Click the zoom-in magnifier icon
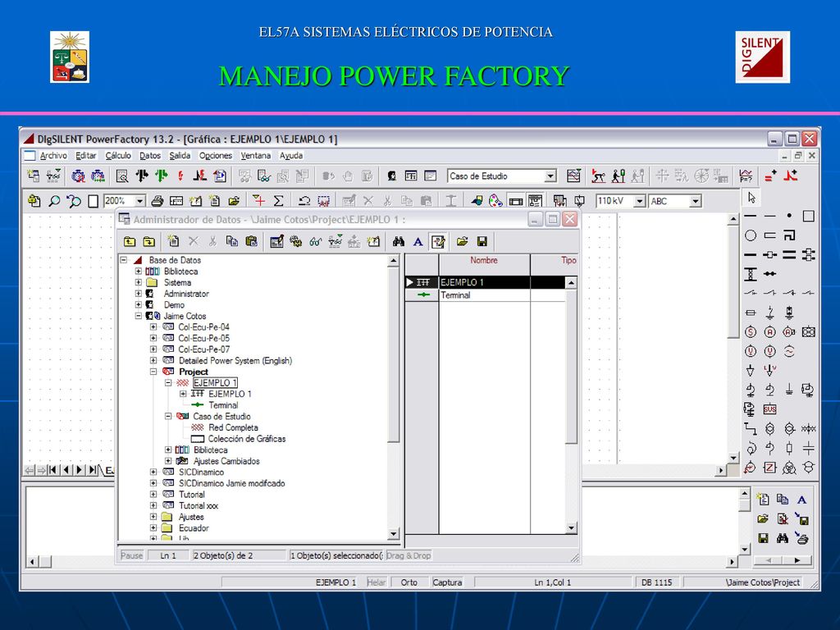This screenshot has height=630, width=840. [54, 201]
